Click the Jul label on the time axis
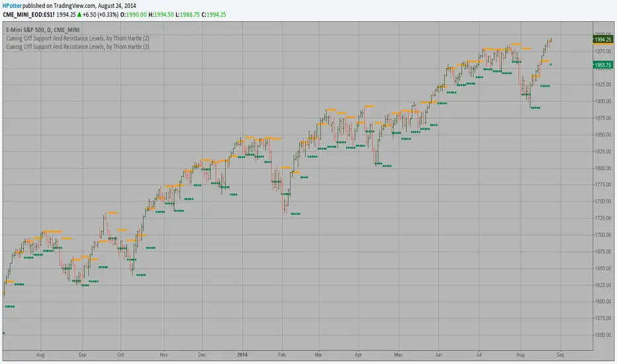This screenshot has width=617, height=364. [479, 355]
